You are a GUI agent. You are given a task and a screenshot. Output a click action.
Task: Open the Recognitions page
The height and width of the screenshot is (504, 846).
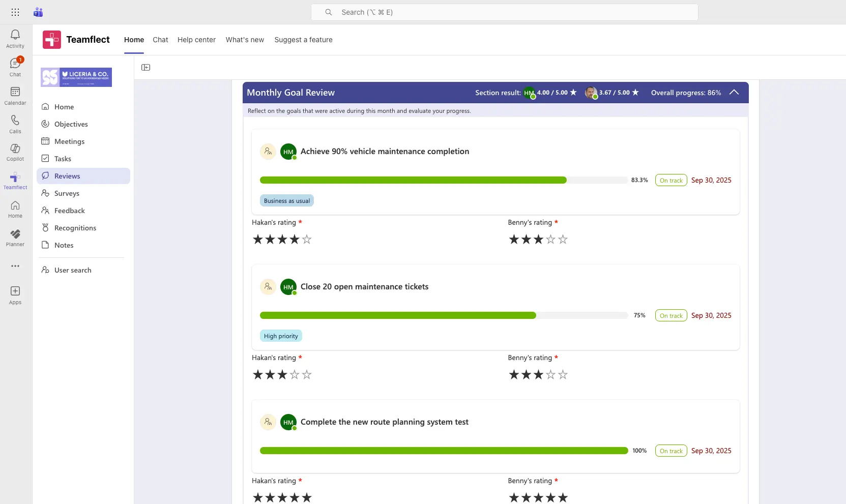click(x=75, y=228)
